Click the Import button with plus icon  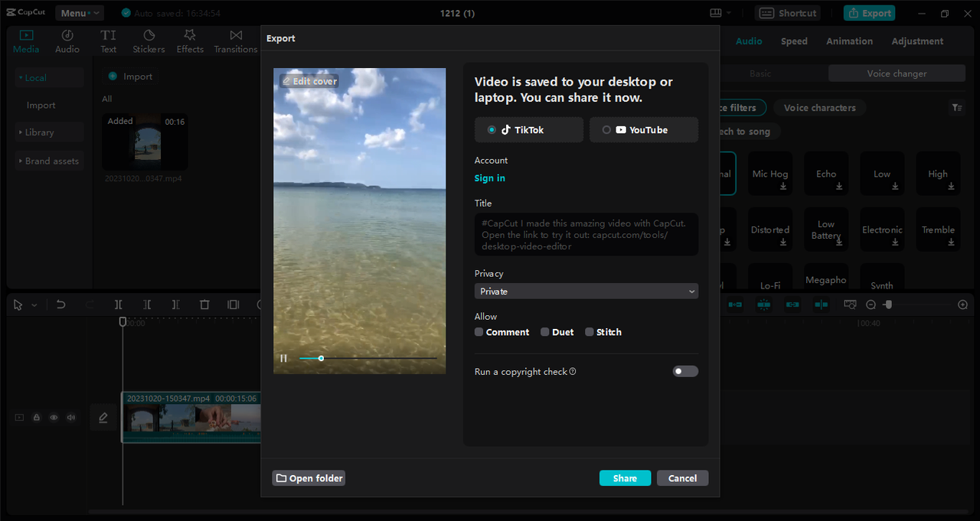pos(130,77)
